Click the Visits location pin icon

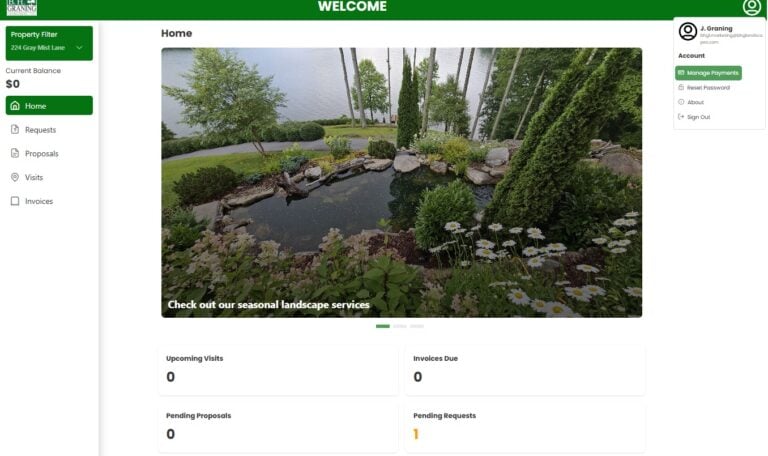coord(15,177)
